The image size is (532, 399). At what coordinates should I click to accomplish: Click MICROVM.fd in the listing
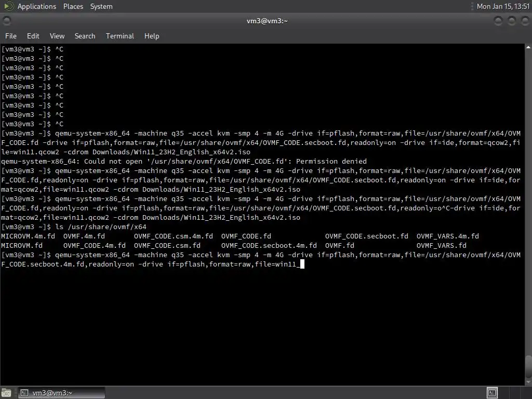pos(22,245)
